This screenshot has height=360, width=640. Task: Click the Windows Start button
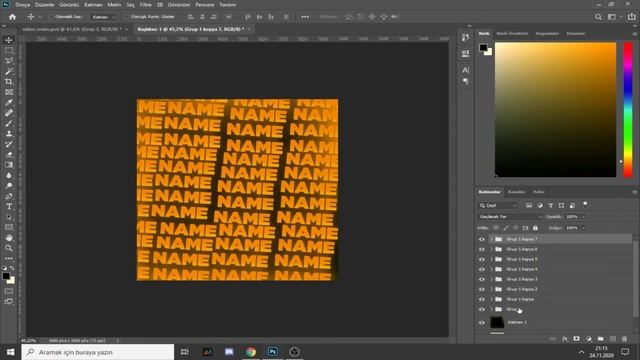pos(11,352)
